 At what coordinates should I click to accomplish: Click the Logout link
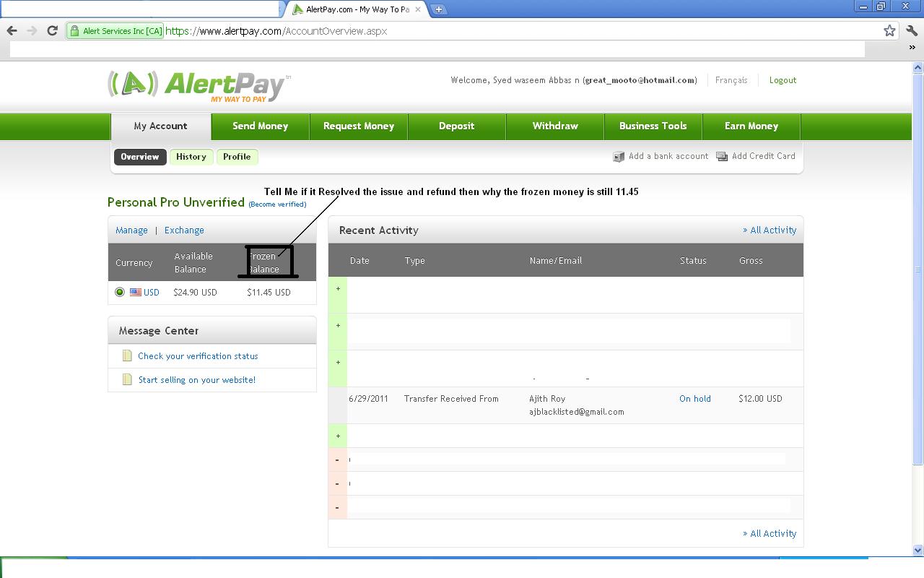tap(783, 80)
